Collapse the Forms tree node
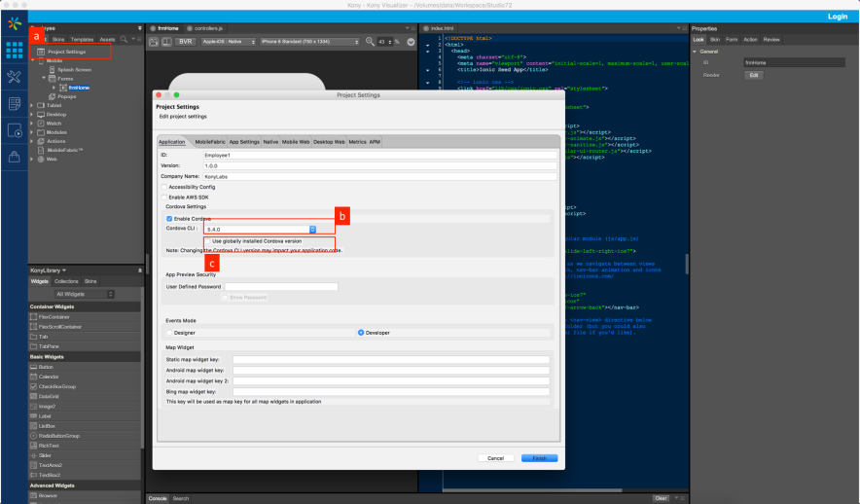 coord(44,79)
